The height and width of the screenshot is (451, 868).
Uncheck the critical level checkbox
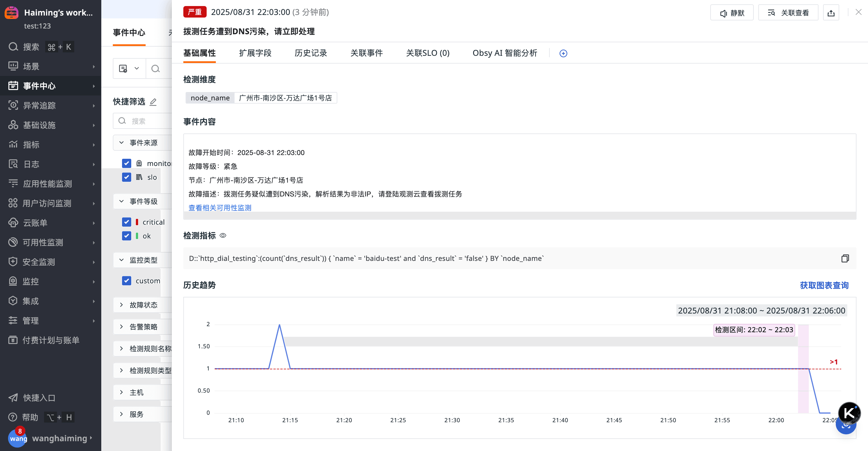pyautogui.click(x=126, y=222)
